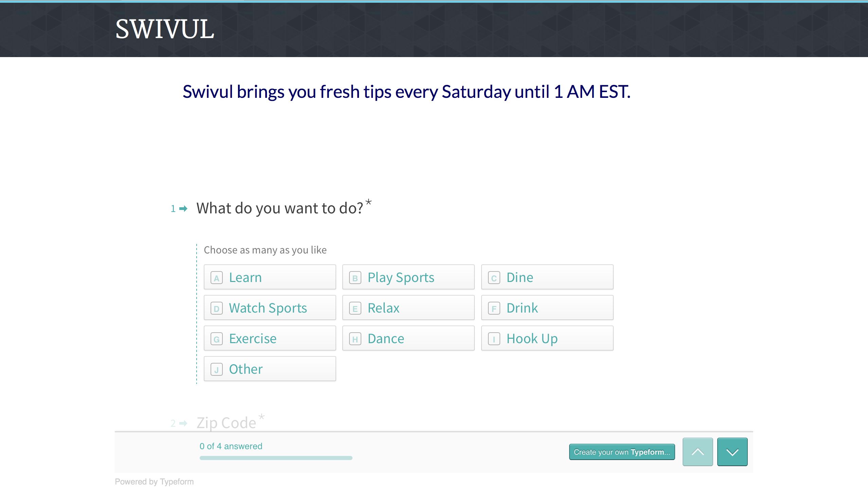Toggle the Dine choice
The width and height of the screenshot is (868, 494).
click(547, 277)
